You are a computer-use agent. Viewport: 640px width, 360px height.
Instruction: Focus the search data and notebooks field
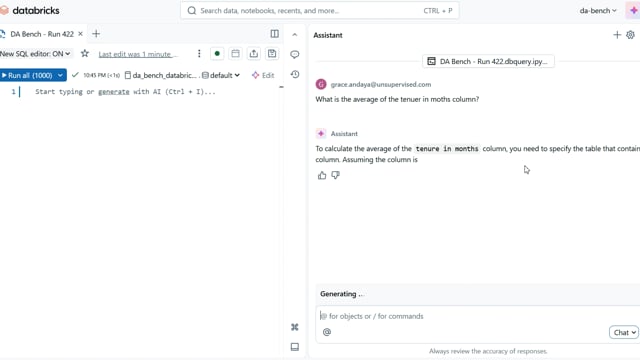coord(320,11)
